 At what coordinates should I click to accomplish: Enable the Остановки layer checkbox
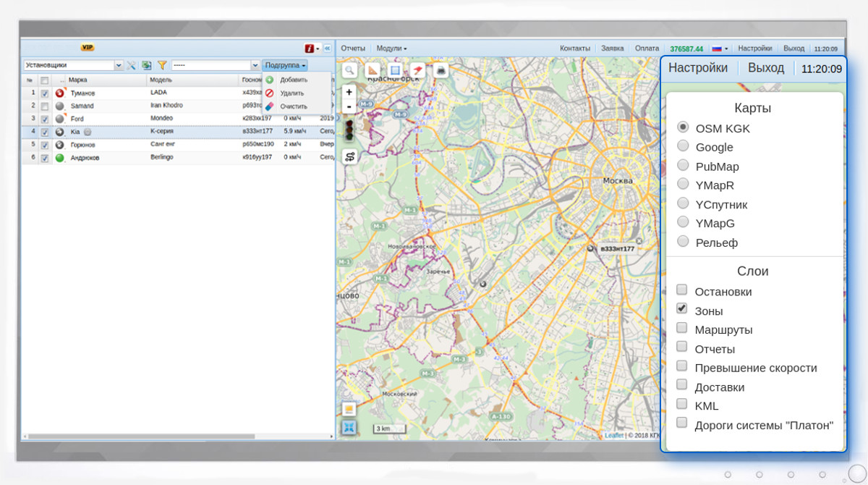682,290
